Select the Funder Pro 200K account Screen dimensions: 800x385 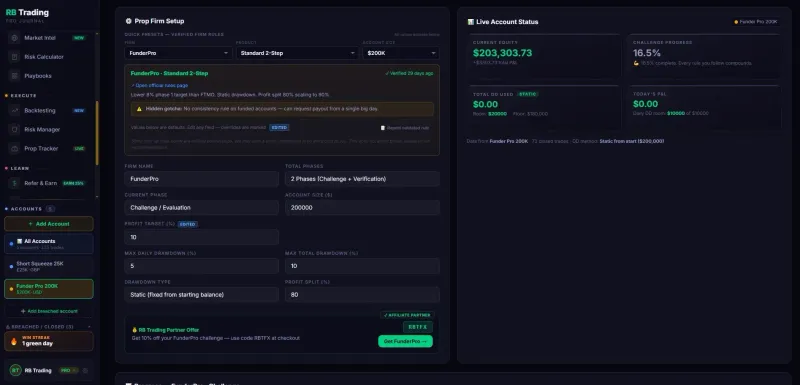pyautogui.click(x=48, y=289)
